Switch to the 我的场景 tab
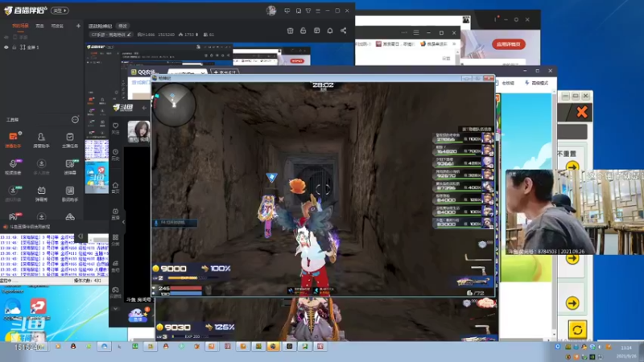This screenshot has height=362, width=644. click(x=20, y=26)
